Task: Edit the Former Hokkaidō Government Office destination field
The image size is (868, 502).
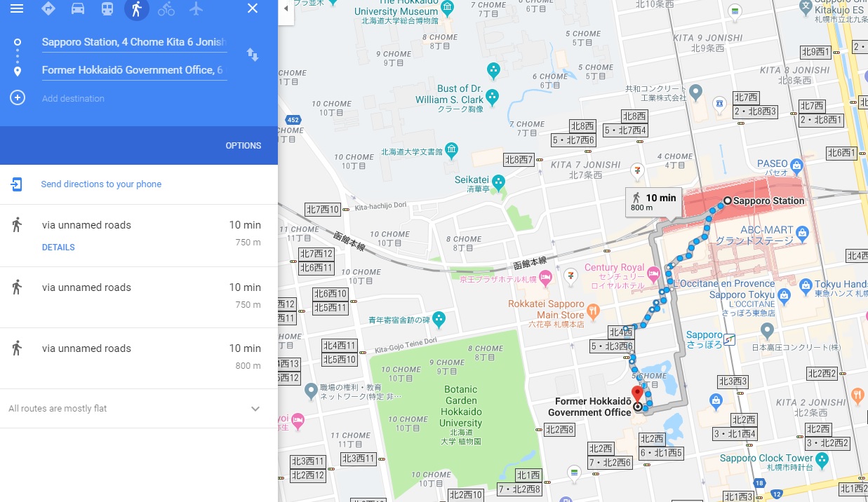Action: (134, 70)
